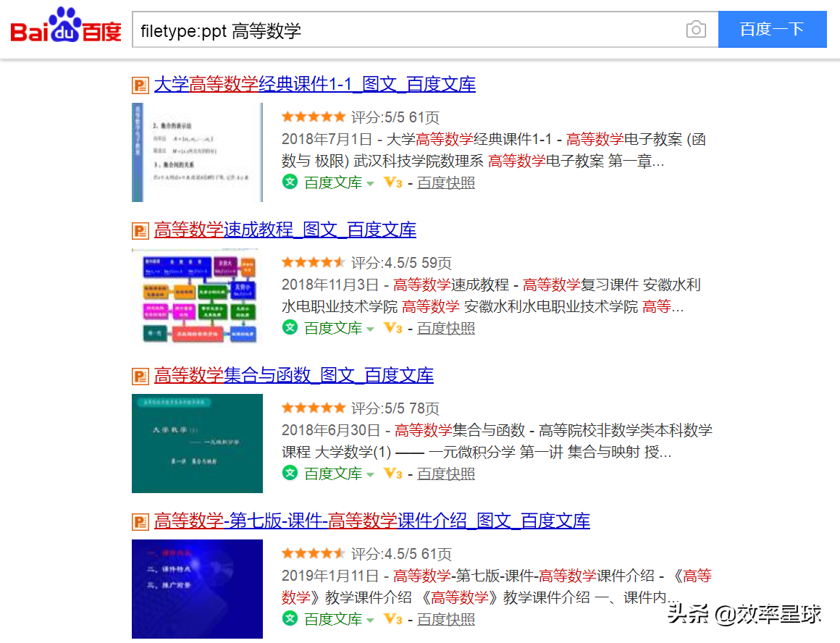Click green verified icon in 2018年11月3日 result
The height and width of the screenshot is (643, 840).
[290, 327]
